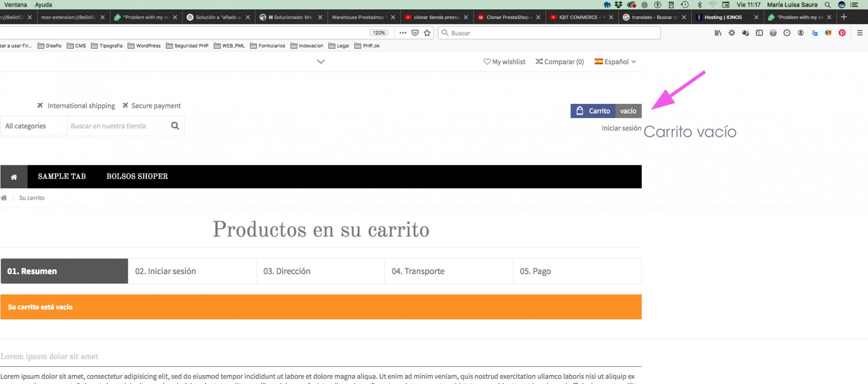
Task: Open the Tipografia bookmarks folder
Action: point(107,46)
